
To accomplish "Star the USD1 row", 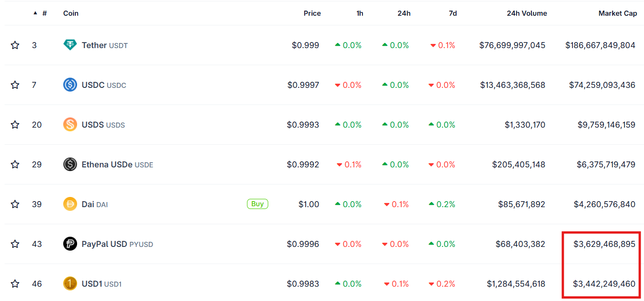I will [15, 284].
